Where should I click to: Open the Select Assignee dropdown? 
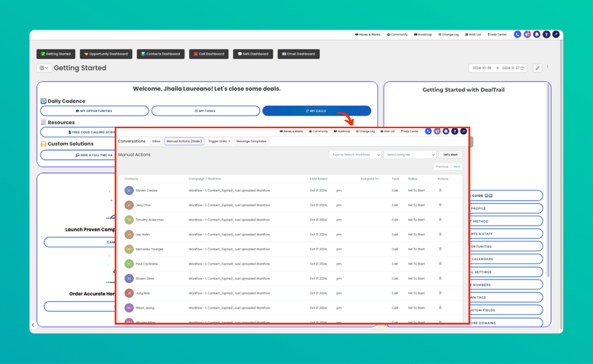(410, 155)
